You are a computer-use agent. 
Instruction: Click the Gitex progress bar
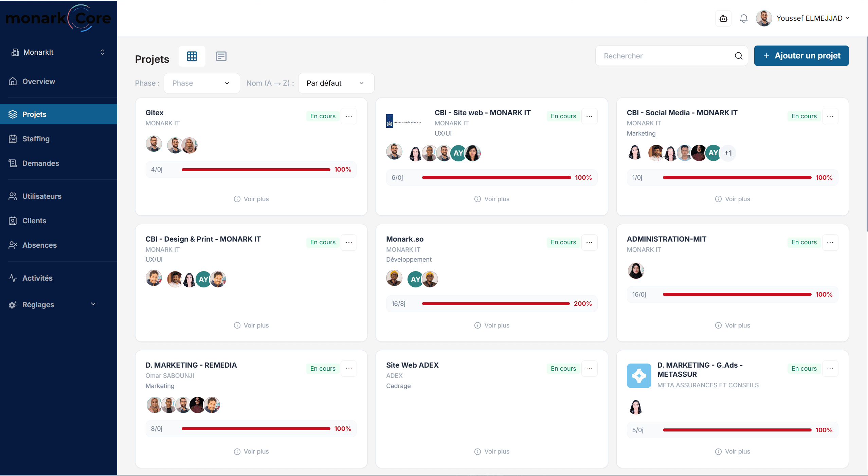[256, 170]
